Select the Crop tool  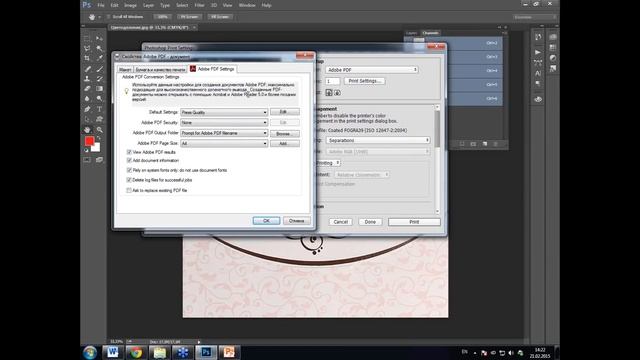point(87,58)
